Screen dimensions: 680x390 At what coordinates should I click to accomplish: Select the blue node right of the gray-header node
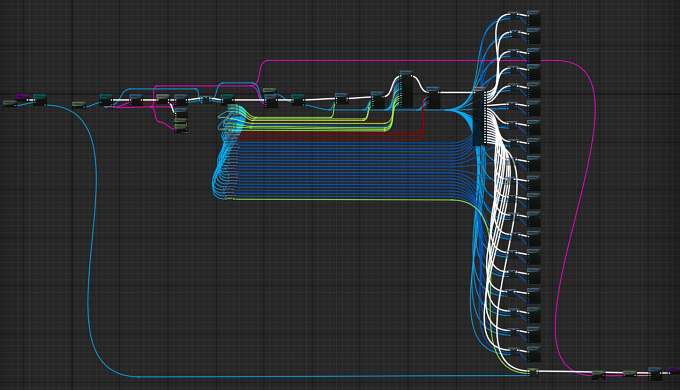click(x=181, y=100)
